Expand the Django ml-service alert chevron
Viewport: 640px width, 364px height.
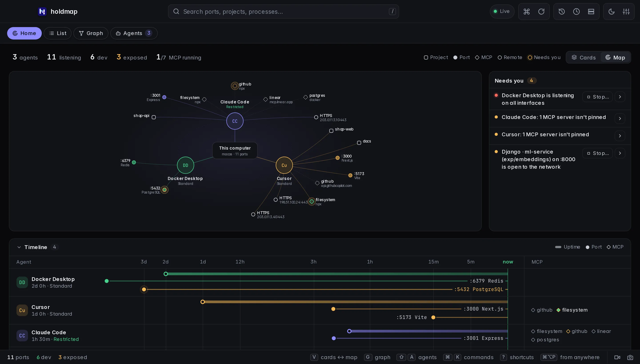coord(620,153)
